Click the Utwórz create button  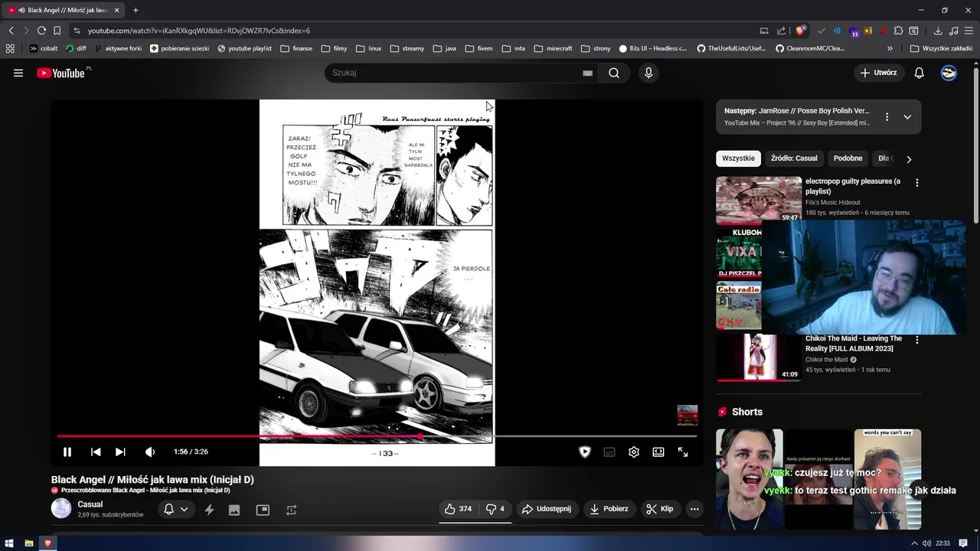pos(878,73)
